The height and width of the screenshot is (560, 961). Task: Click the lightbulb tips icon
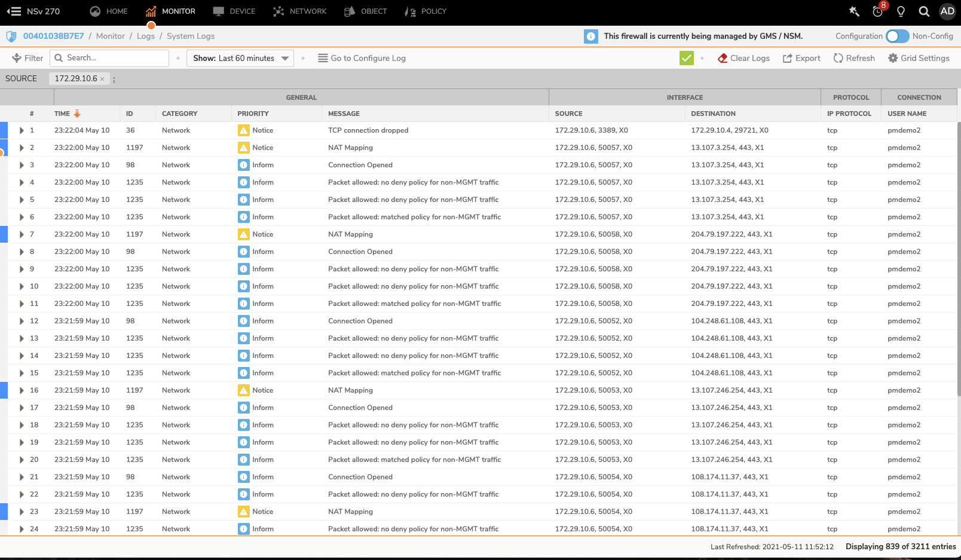[901, 11]
